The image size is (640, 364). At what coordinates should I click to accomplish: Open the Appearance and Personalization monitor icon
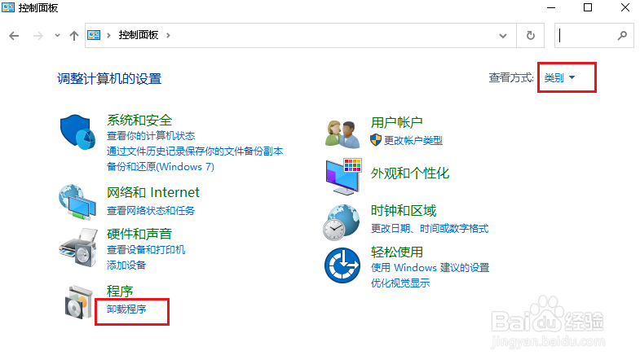click(x=343, y=173)
